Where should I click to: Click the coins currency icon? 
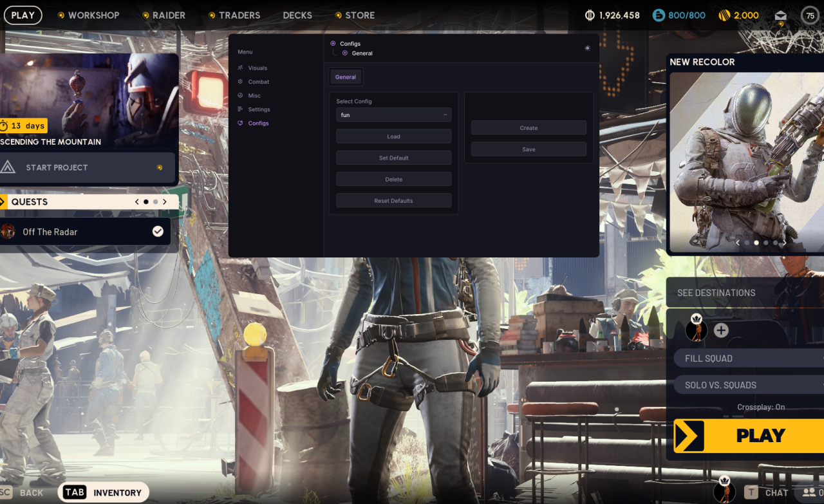tap(724, 15)
